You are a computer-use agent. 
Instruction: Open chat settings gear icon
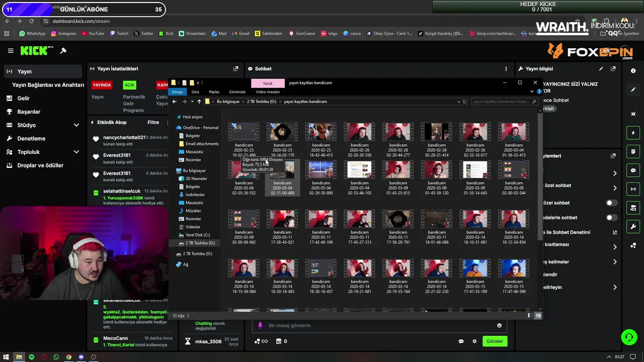(474, 341)
